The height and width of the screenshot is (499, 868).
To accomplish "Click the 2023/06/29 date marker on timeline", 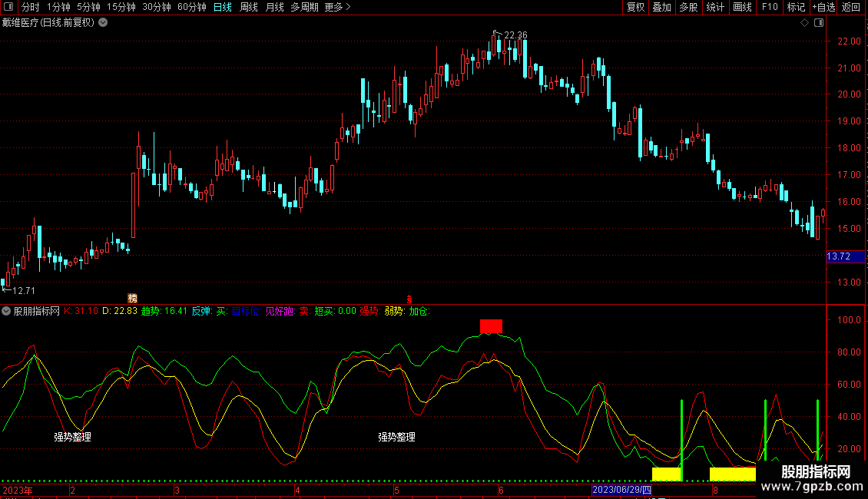I will (x=621, y=491).
